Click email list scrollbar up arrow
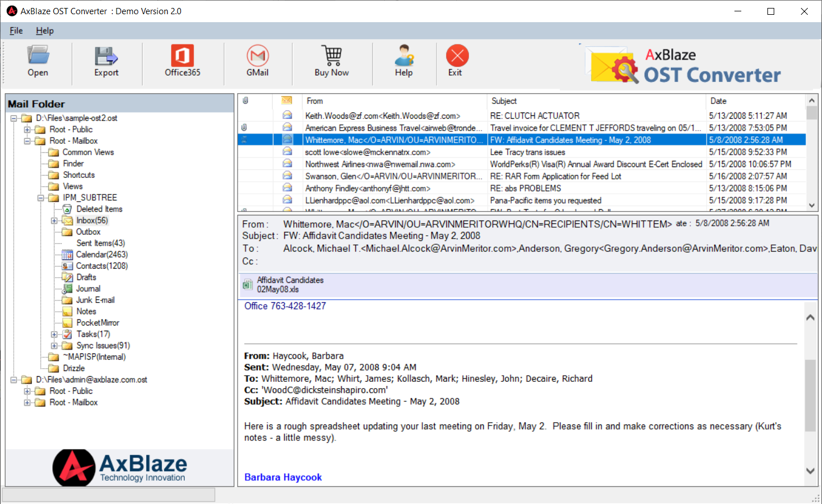 pyautogui.click(x=812, y=101)
